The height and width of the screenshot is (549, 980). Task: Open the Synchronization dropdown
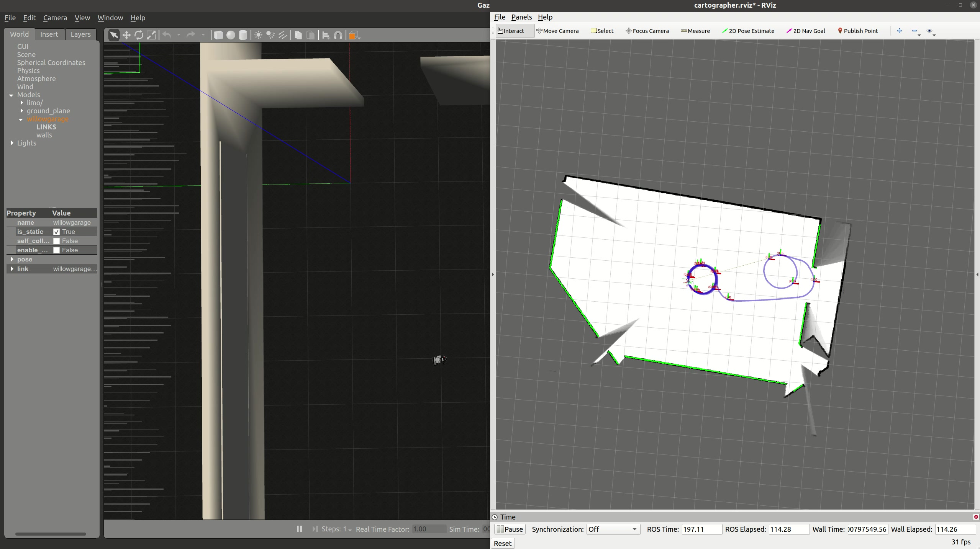(613, 529)
